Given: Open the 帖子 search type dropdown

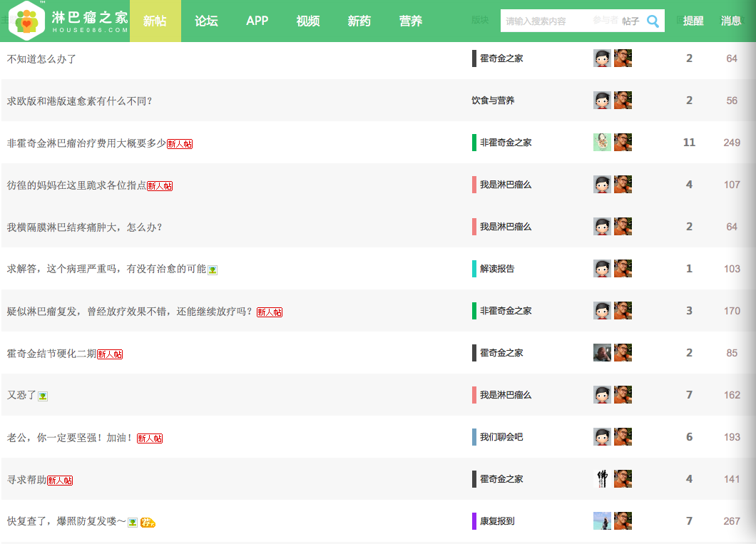Looking at the screenshot, I should tap(630, 21).
